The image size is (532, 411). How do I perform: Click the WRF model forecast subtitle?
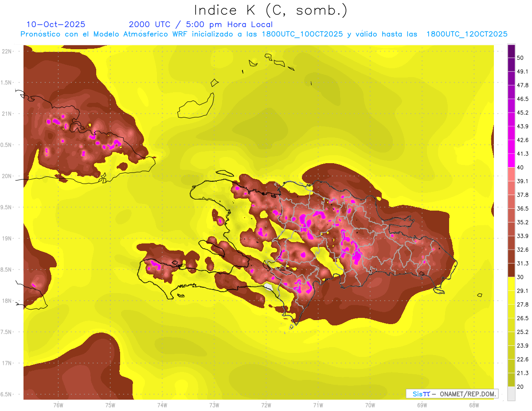pyautogui.click(x=264, y=34)
